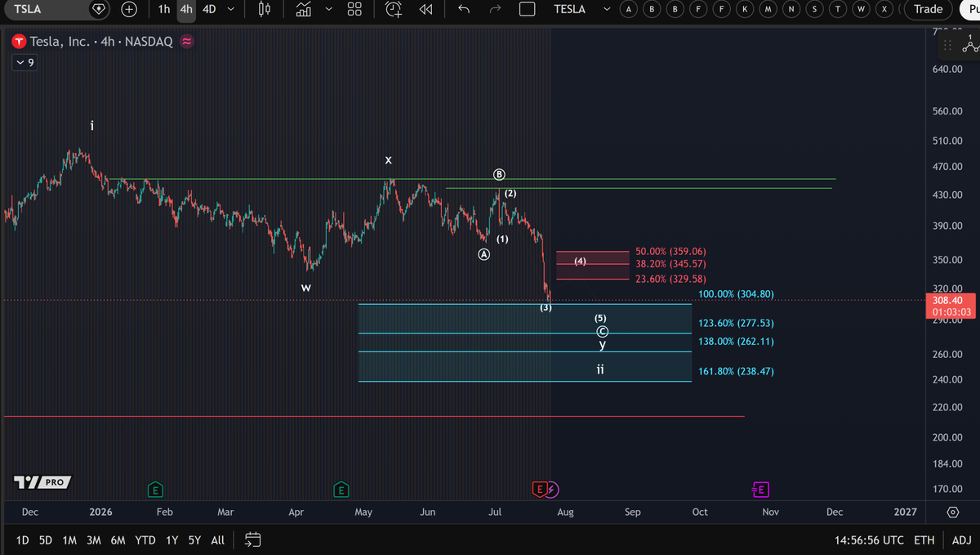Viewport: 980px width, 555px height.
Task: Open the go-to-date calendar icon
Action: 252,539
